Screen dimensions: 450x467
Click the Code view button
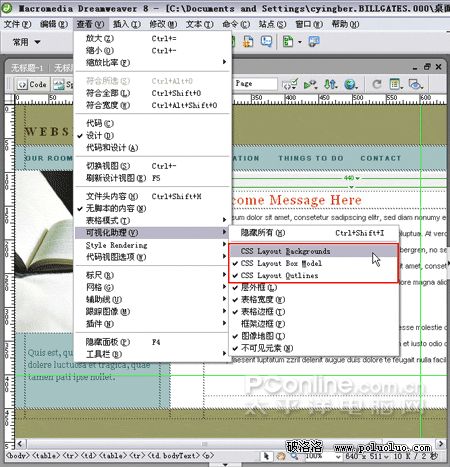point(32,84)
